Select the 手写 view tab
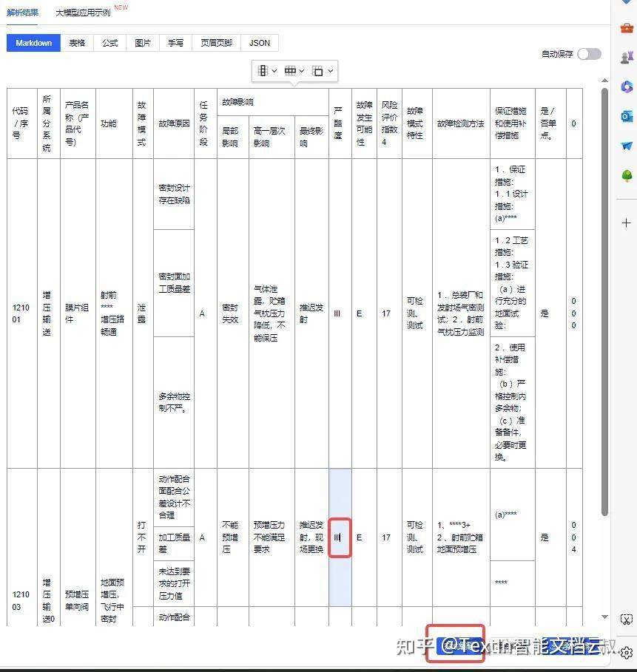Viewport: 637px width, 672px height. click(x=175, y=43)
